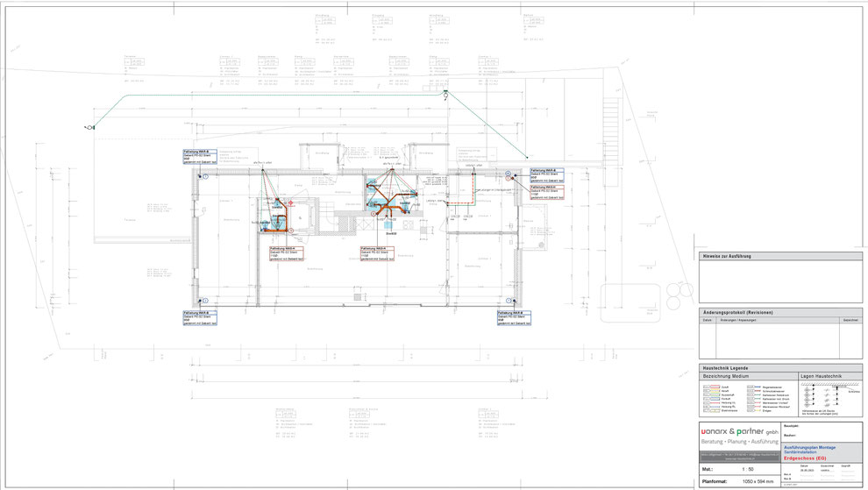Select the red Fallleitung label below the central kitchen
The width and height of the screenshot is (868, 490).
378,253
